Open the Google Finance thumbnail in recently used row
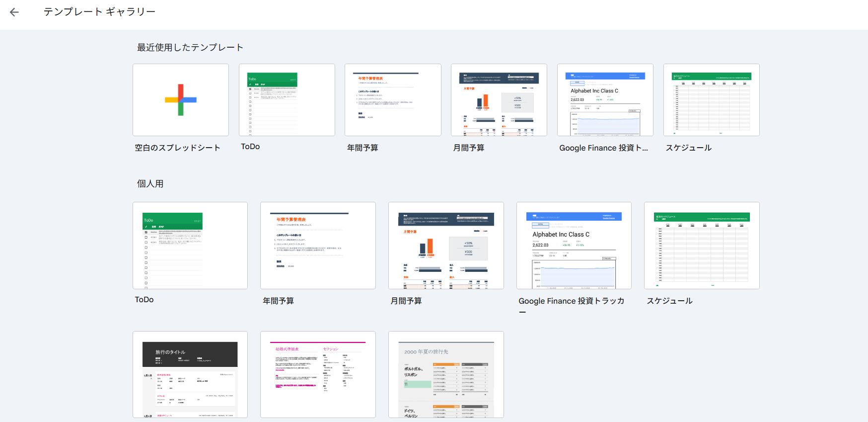The height and width of the screenshot is (422, 868). tap(605, 100)
